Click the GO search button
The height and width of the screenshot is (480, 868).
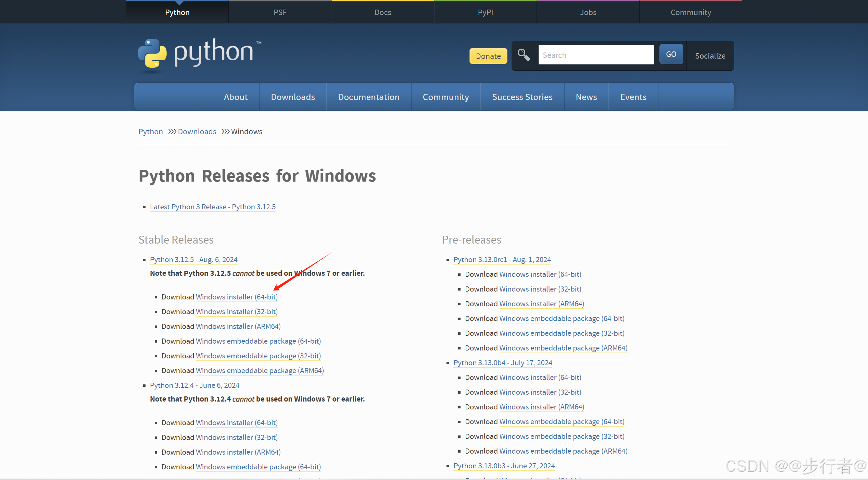pyautogui.click(x=671, y=54)
